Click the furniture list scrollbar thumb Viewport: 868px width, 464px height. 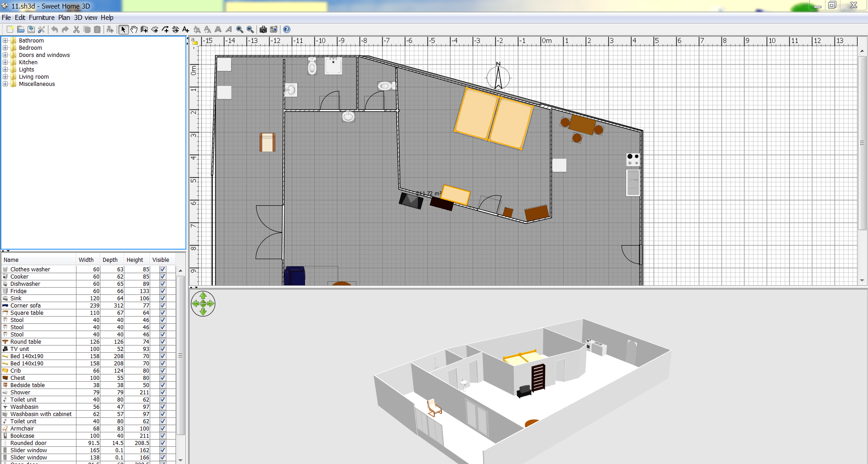pyautogui.click(x=180, y=355)
